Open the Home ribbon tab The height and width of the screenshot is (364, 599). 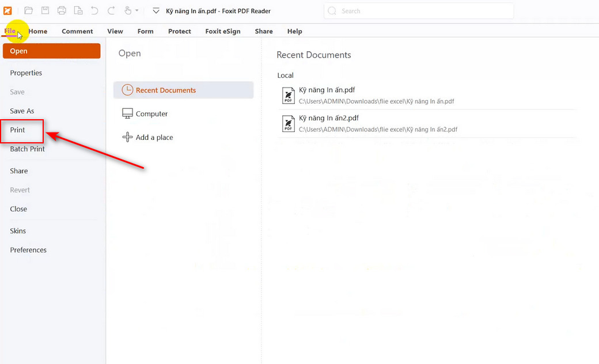tap(38, 31)
